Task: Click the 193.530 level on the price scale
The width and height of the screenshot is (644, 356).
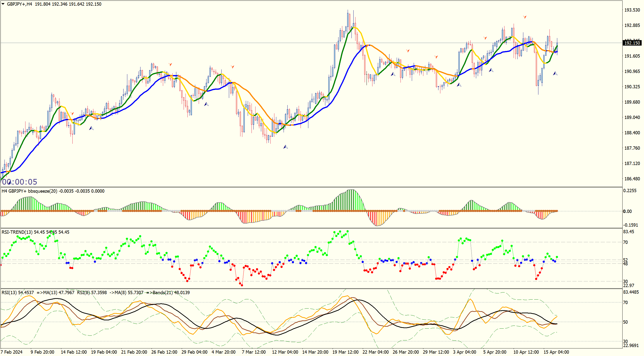Action: click(x=632, y=10)
